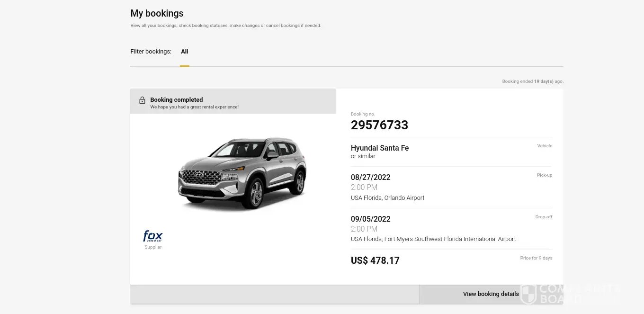Click the Supplier label under Fox logo
Screen dimensions: 644x314
coord(153,247)
